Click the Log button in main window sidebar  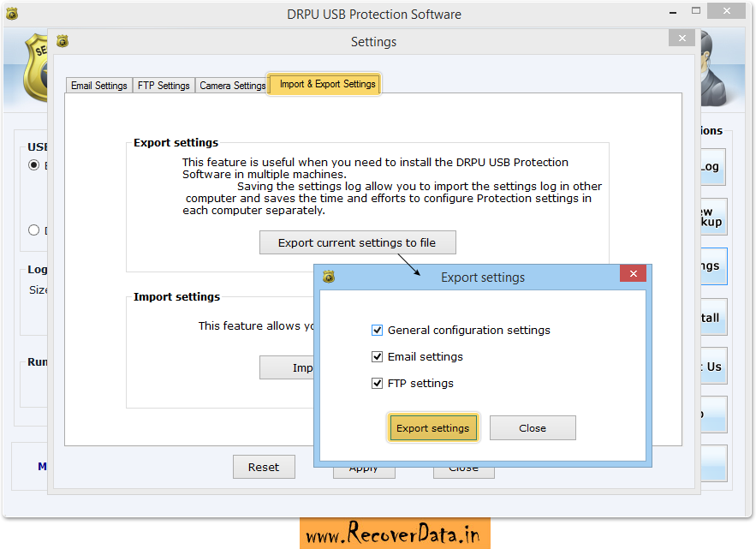[712, 167]
